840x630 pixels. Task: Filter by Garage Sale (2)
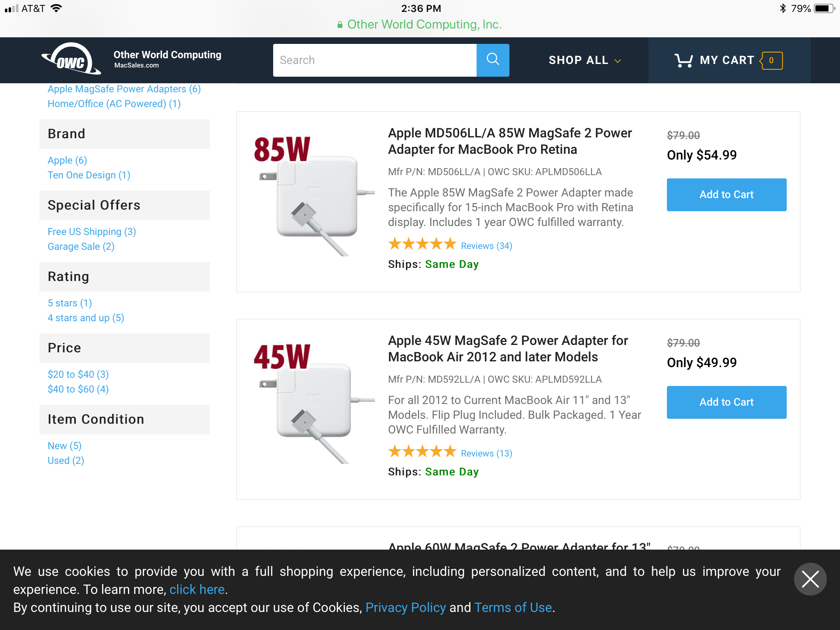(81, 247)
